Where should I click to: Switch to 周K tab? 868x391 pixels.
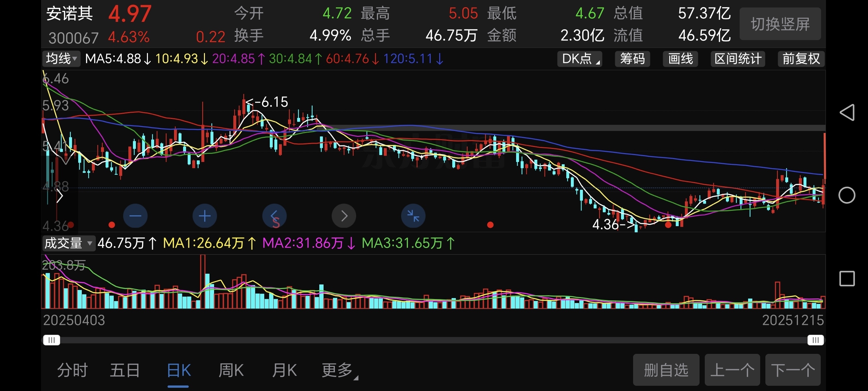click(231, 370)
